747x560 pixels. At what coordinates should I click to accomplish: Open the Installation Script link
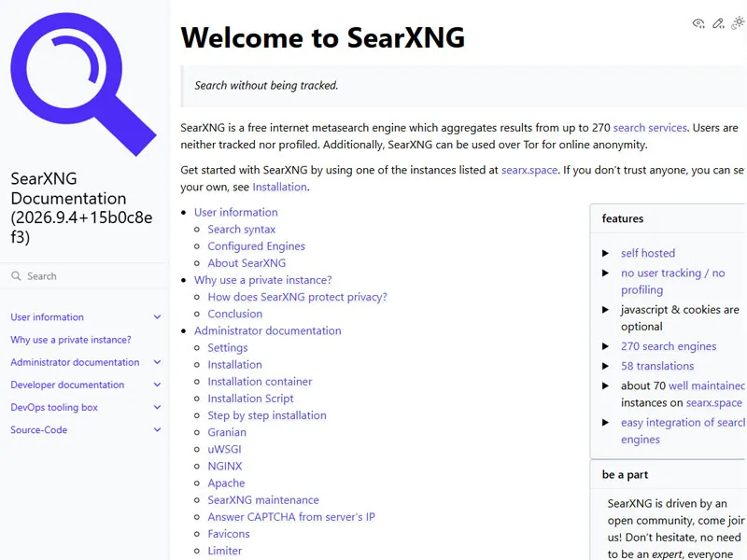(250, 399)
